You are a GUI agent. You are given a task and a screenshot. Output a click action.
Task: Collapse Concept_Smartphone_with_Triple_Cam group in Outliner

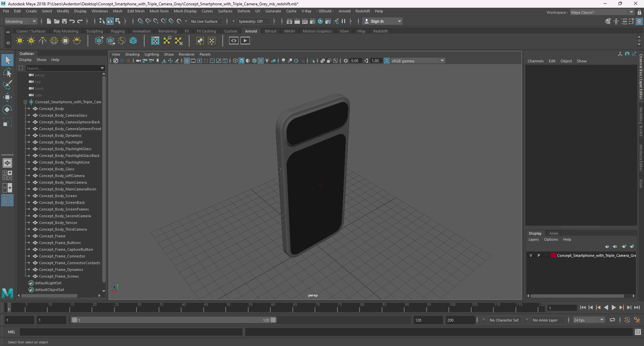pyautogui.click(x=25, y=102)
